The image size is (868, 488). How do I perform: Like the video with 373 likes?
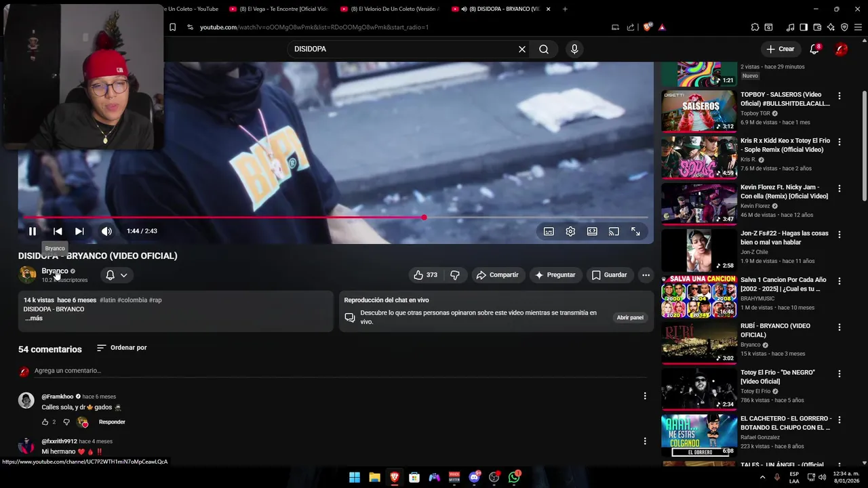(425, 274)
